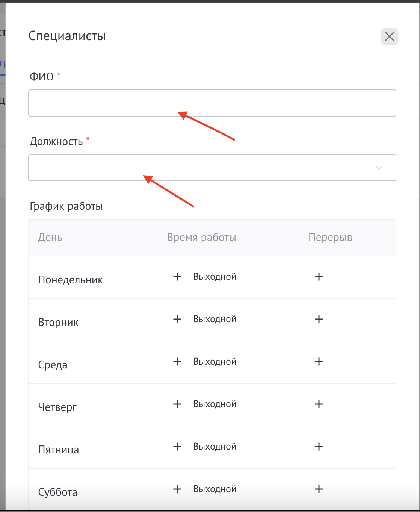Add break plus icon for Четверг
Viewport: 420px width, 512px height.
(x=319, y=404)
